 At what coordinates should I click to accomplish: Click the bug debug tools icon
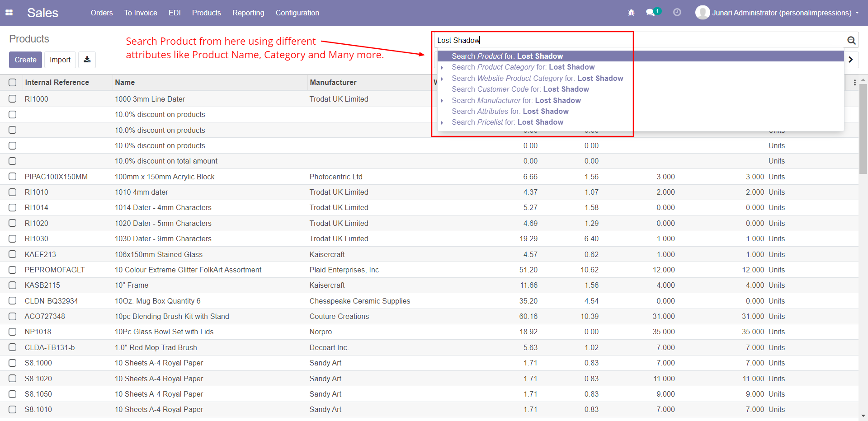[631, 13]
